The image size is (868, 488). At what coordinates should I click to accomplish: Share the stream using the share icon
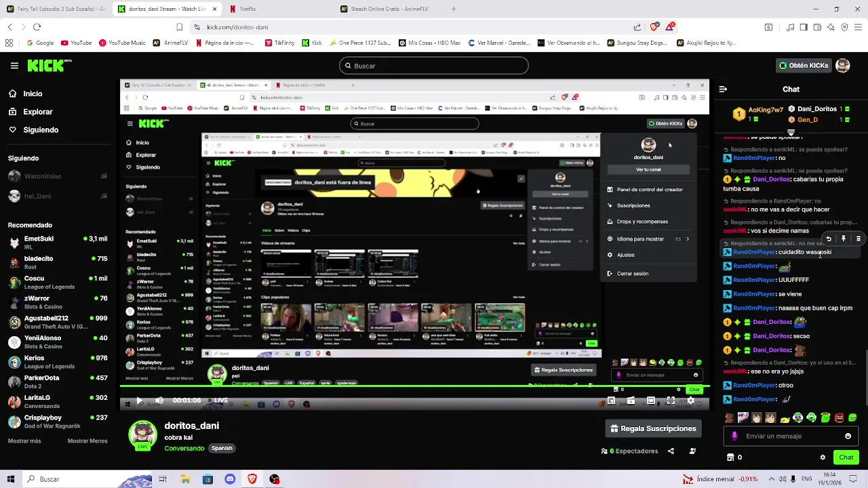671,451
